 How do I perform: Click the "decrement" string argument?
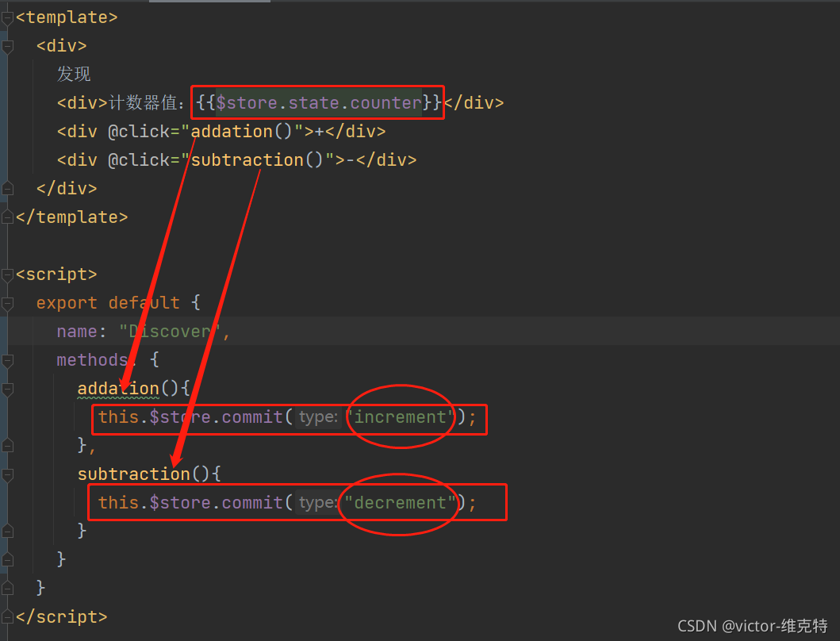tap(401, 503)
